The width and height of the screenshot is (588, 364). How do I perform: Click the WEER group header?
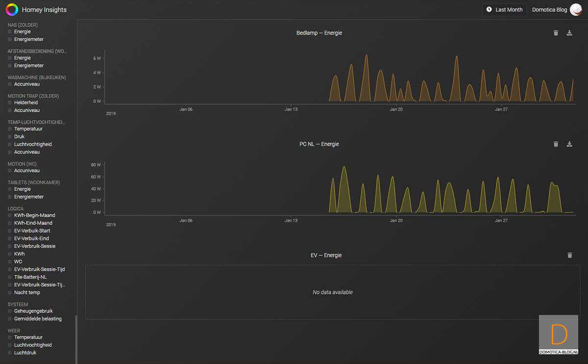pos(14,331)
